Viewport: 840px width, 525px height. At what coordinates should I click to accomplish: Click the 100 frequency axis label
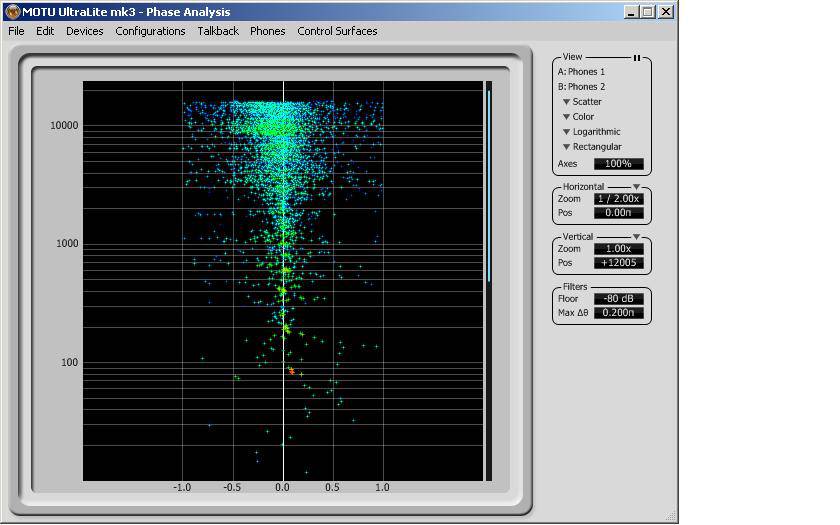point(70,363)
